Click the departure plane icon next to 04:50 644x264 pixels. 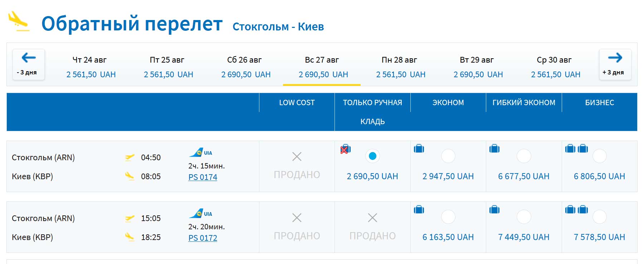click(130, 157)
